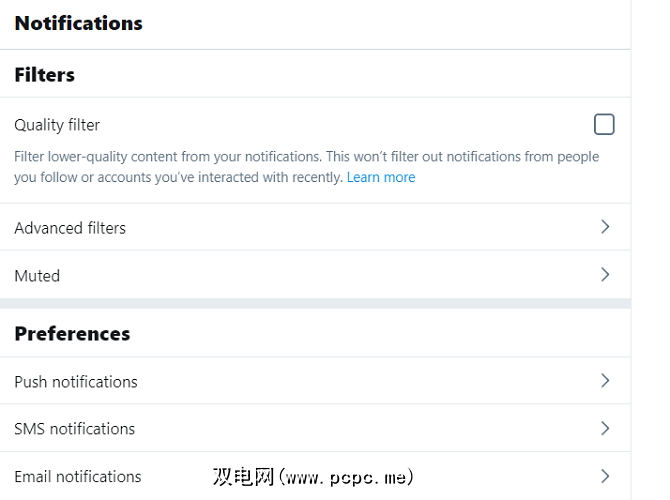Click the arrow icon next to Muted
Viewport: 670px width, 500px height.
(605, 274)
